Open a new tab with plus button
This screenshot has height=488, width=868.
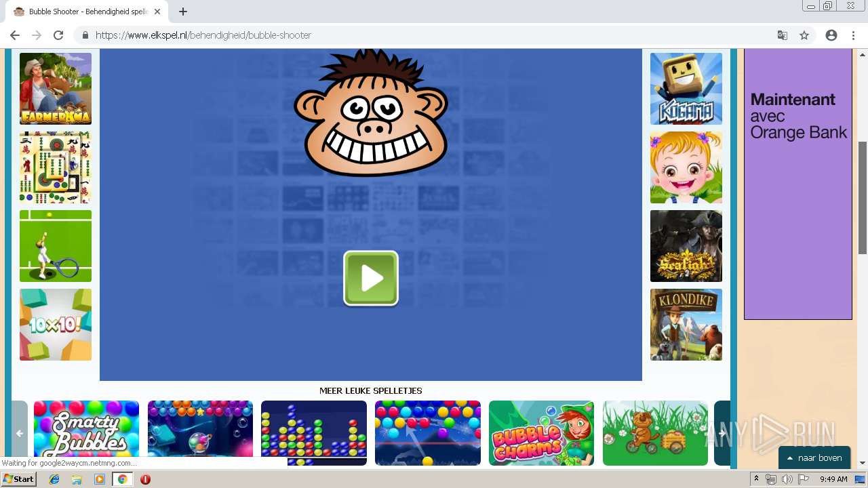[183, 12]
